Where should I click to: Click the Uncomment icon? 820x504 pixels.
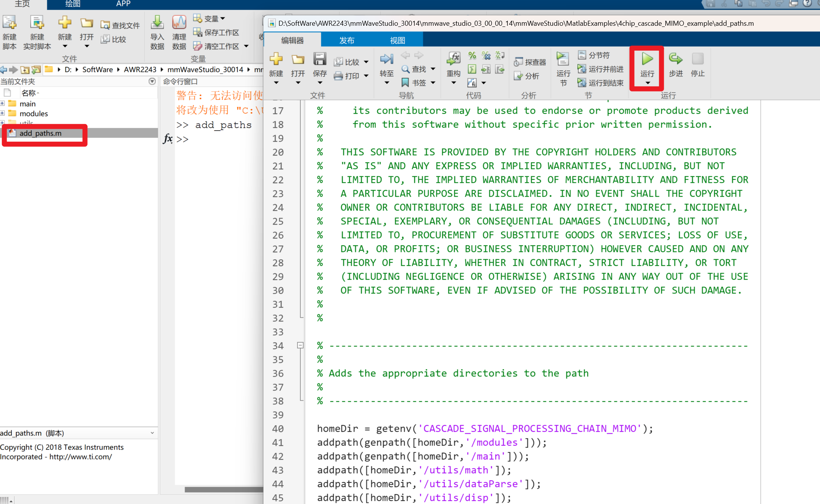pyautogui.click(x=486, y=55)
